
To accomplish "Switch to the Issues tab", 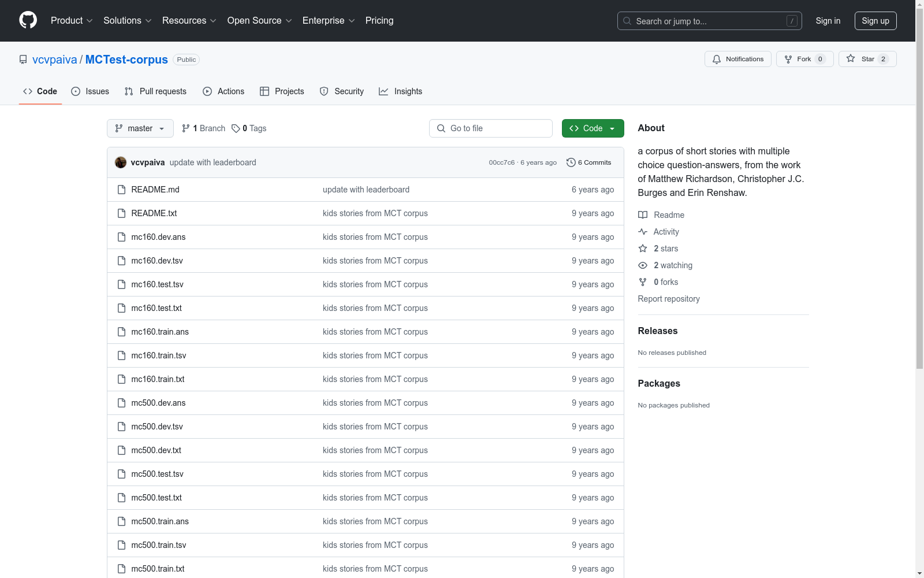I will [x=90, y=91].
